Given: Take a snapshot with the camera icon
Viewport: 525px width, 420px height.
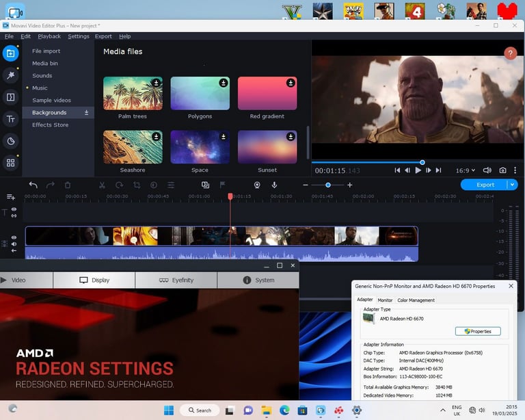Looking at the screenshot, I should (502, 170).
